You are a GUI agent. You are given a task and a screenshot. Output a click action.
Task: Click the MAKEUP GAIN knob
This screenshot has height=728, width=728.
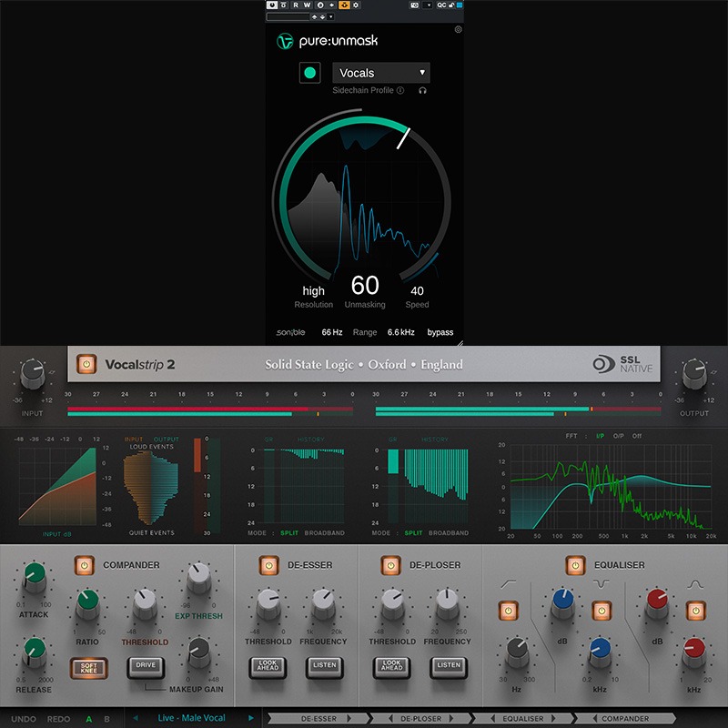click(199, 652)
